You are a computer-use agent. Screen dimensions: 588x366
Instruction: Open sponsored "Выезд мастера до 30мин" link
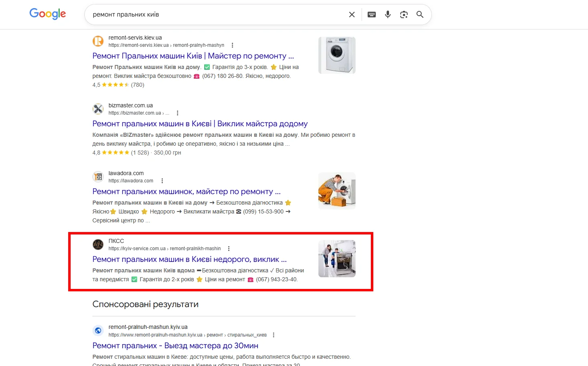(175, 345)
